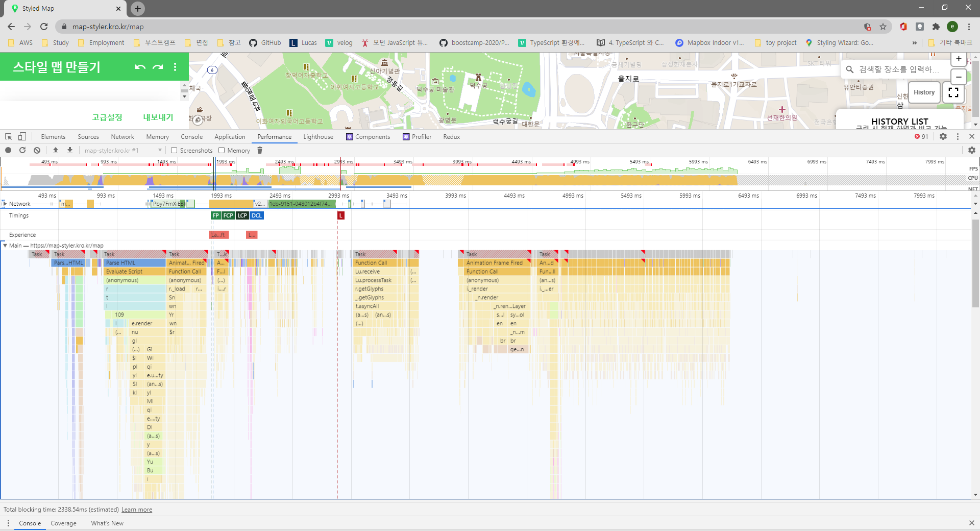
Task: Select the Animation Frame Fired flame bar
Action: click(x=498, y=263)
